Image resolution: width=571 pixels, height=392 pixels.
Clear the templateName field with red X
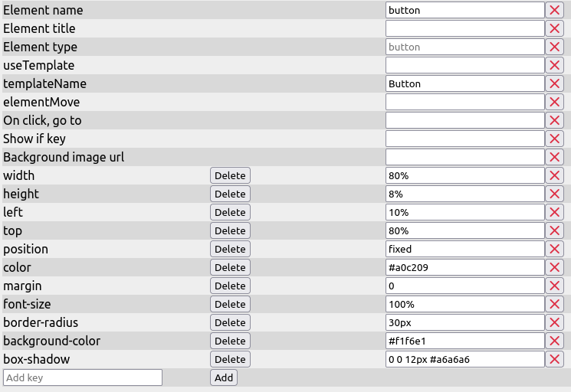pyautogui.click(x=554, y=83)
